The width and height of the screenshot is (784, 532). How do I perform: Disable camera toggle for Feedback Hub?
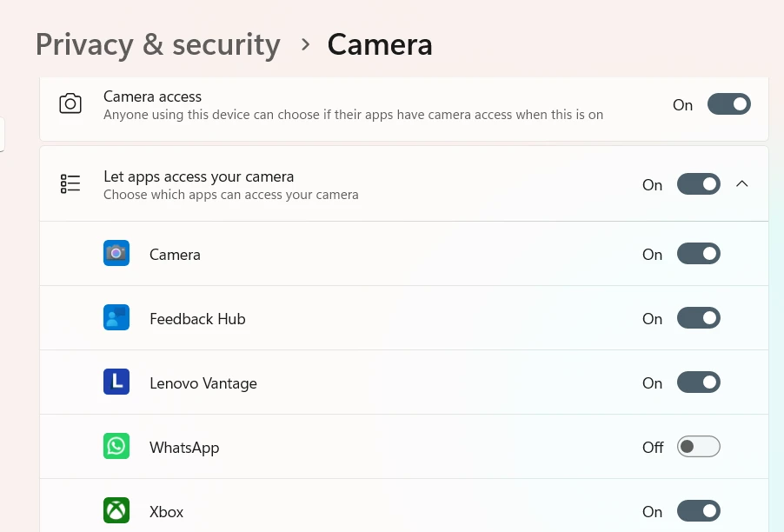click(x=698, y=318)
